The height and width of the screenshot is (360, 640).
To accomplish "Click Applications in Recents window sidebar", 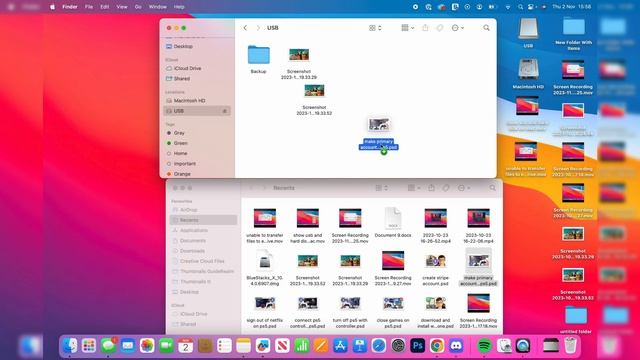I will click(x=203, y=231).
